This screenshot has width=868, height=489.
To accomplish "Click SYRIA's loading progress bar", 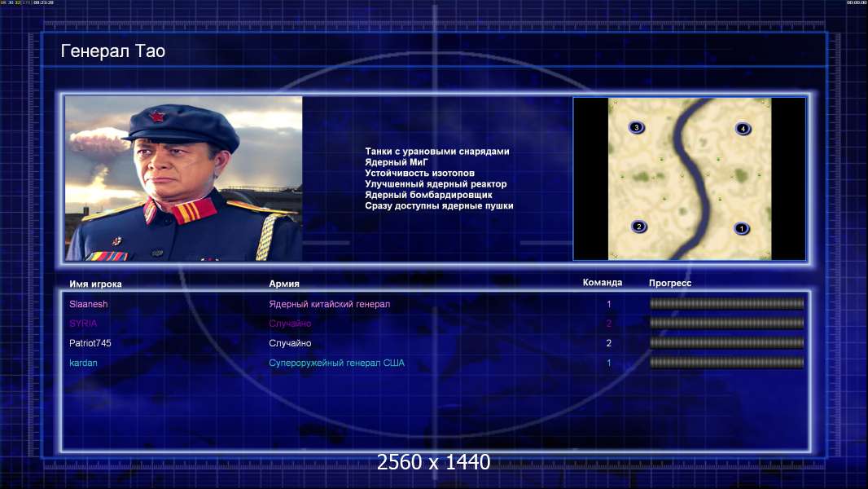I will pos(727,323).
